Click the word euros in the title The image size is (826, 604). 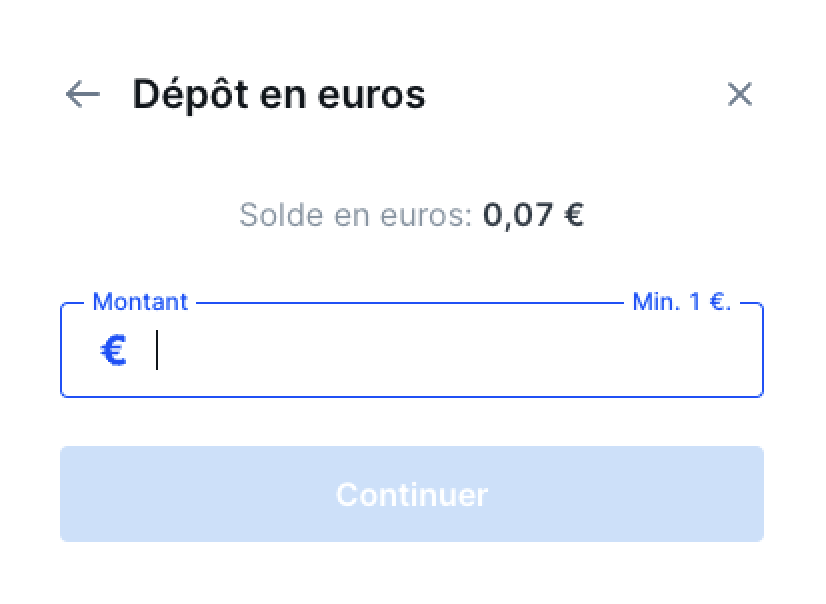tap(371, 95)
